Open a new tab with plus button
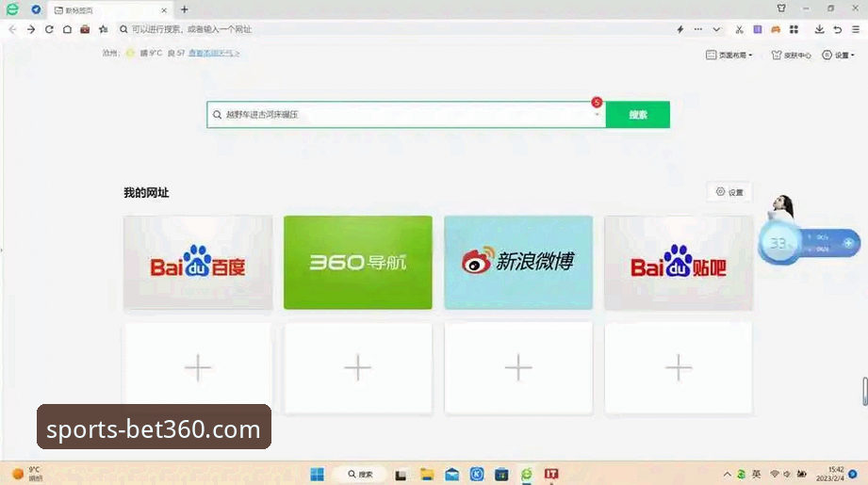This screenshot has width=868, height=485. click(185, 9)
